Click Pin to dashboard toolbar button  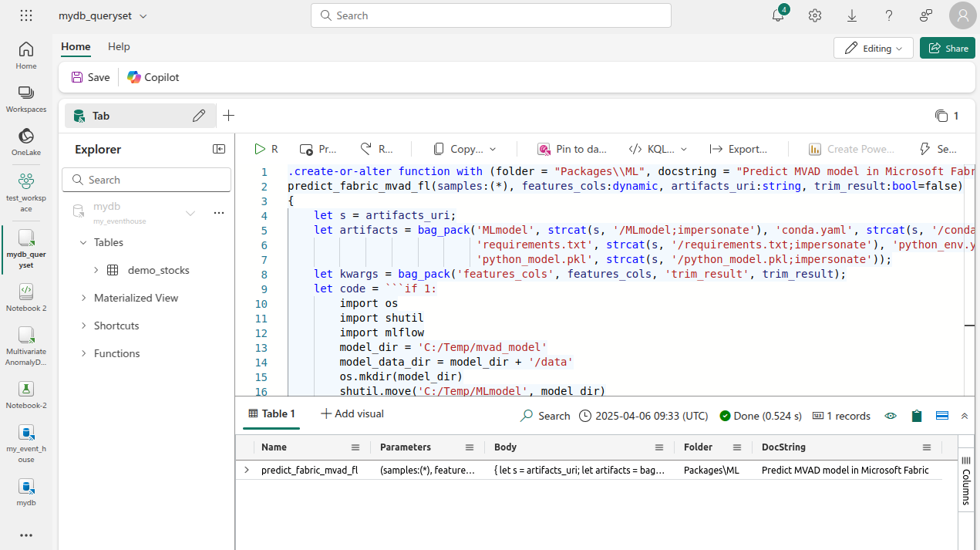572,149
